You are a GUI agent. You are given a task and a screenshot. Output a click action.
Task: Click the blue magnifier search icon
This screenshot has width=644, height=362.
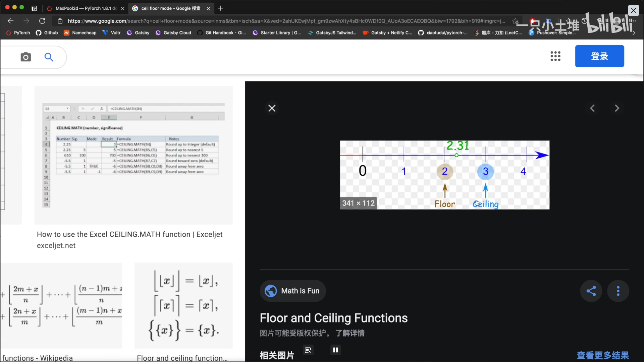pyautogui.click(x=49, y=57)
